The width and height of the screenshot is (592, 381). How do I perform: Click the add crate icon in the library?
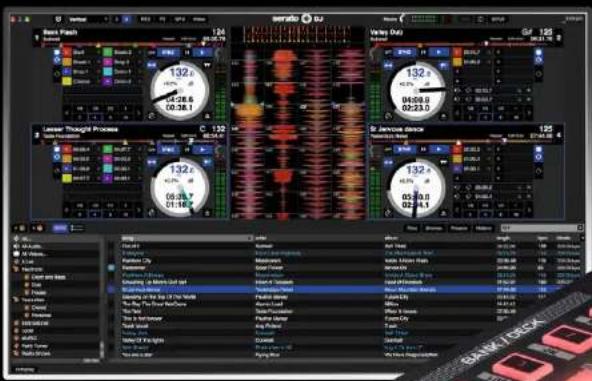[x=20, y=228]
